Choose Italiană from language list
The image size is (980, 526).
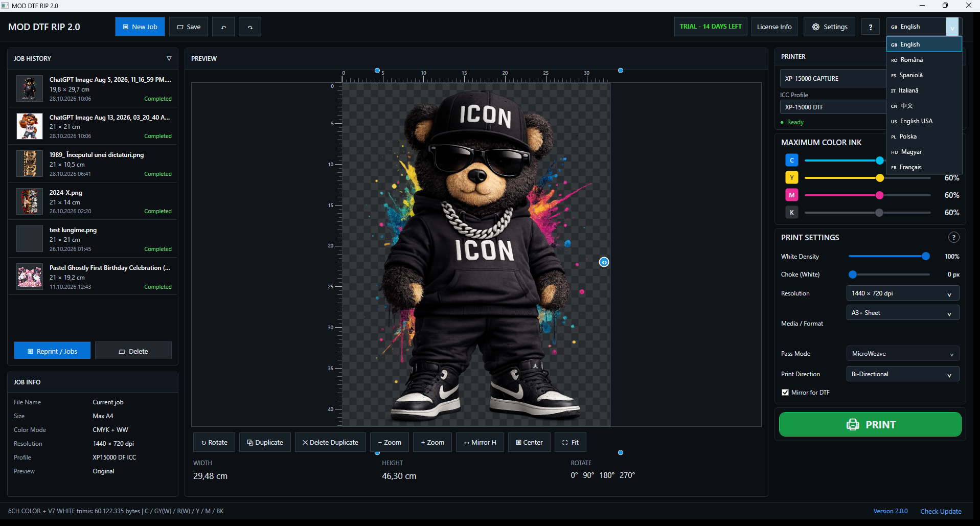click(924, 90)
